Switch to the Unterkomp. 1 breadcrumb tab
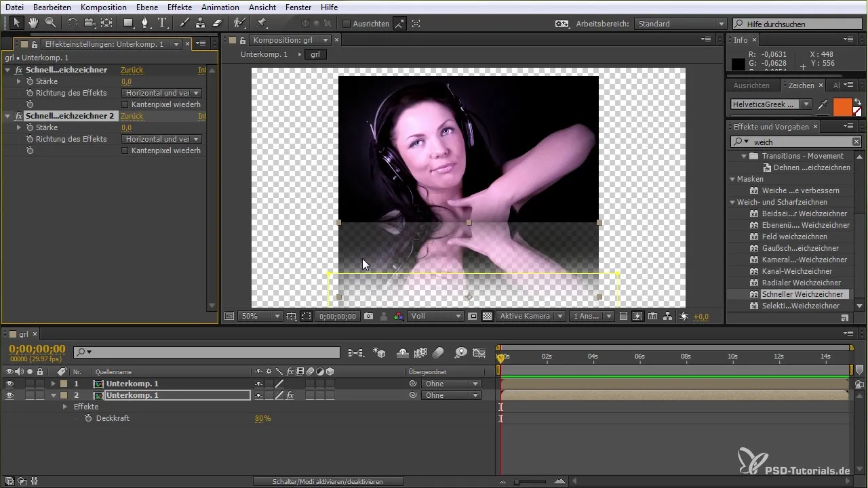 pos(264,54)
